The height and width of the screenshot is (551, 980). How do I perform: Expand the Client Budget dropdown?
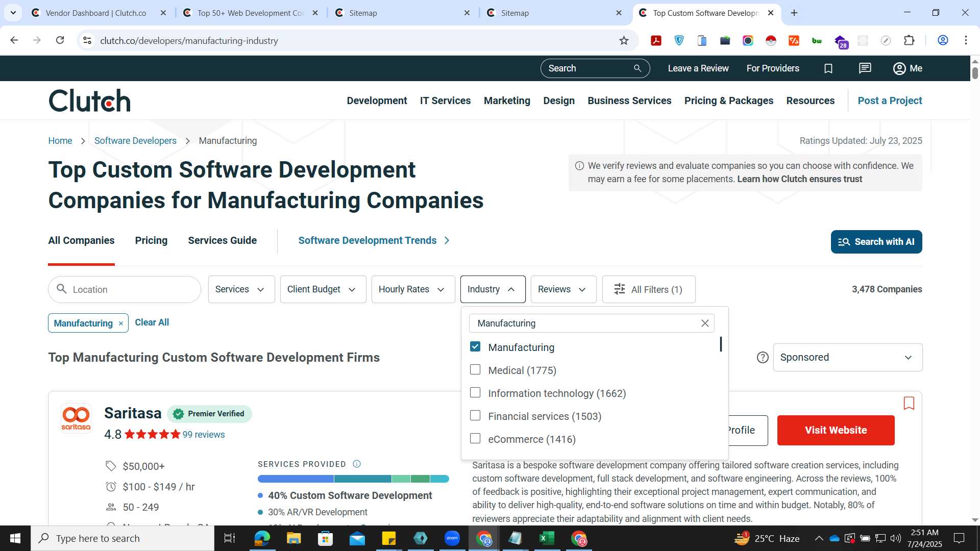click(x=323, y=289)
